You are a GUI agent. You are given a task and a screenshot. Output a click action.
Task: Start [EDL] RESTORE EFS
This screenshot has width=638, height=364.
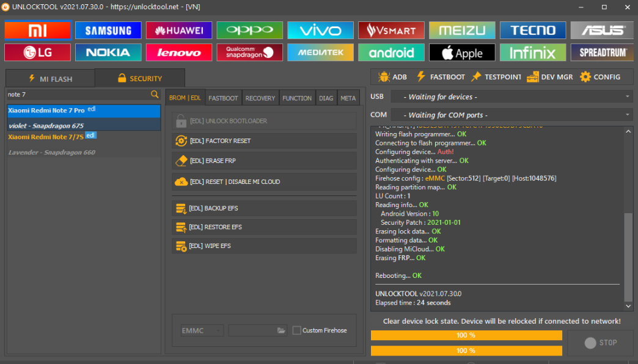coord(264,227)
